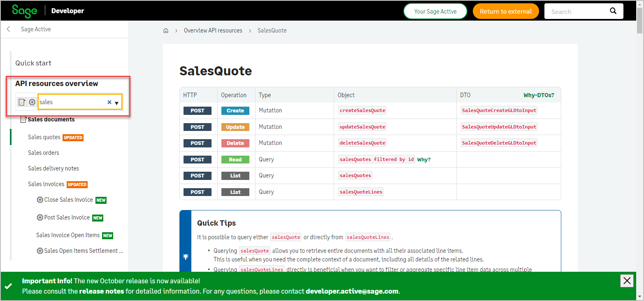Image resolution: width=644 pixels, height=301 pixels.
Task: Click the createSalesQuote object
Action: (x=362, y=110)
